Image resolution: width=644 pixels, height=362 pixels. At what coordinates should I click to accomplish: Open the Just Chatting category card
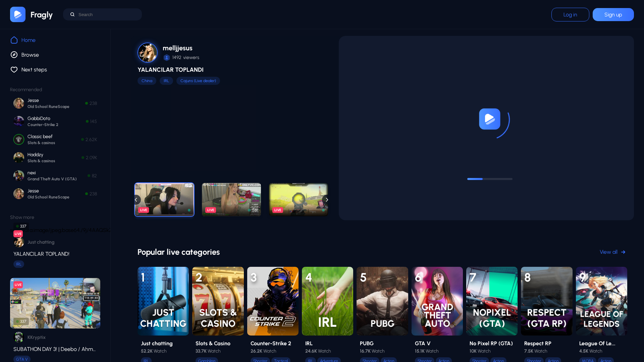(x=163, y=301)
